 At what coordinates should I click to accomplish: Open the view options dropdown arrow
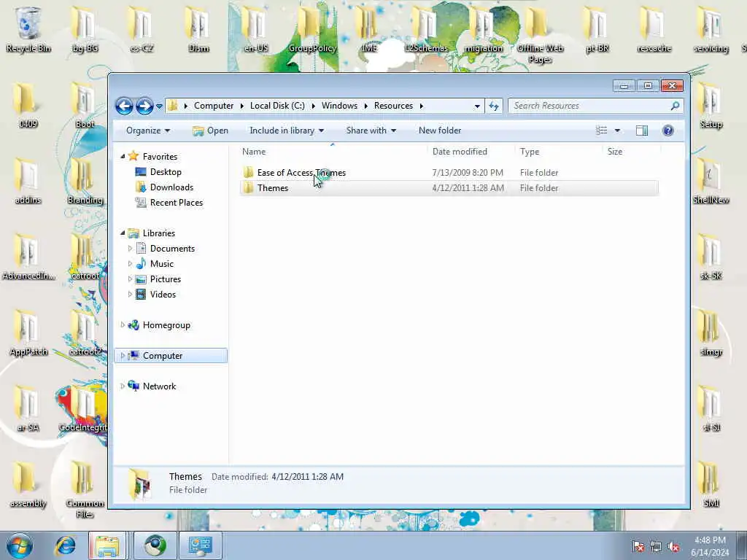tap(617, 131)
